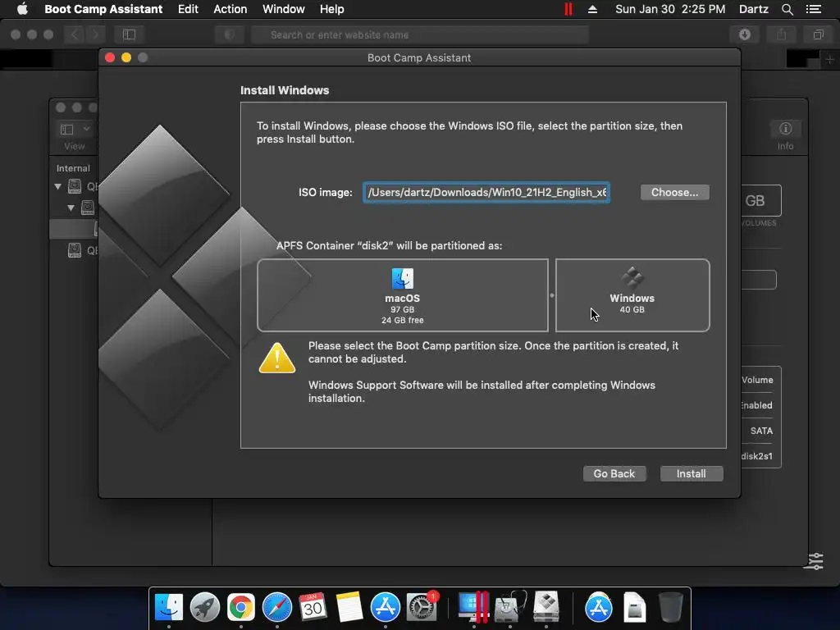Collapse the nested container in Disk Utility sidebar
Viewport: 840px width, 630px height.
[x=71, y=208]
